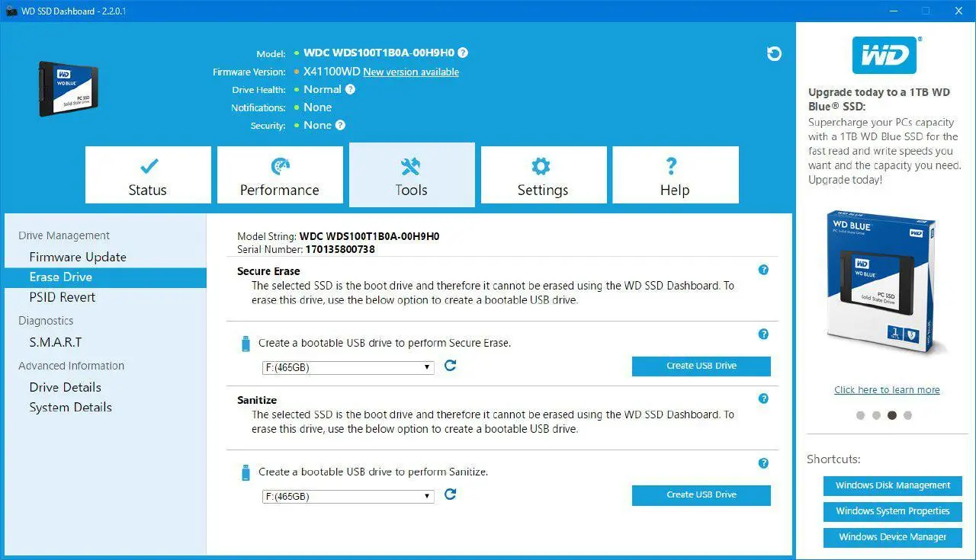
Task: Open the Windows System Properties shortcut
Action: [x=893, y=511]
